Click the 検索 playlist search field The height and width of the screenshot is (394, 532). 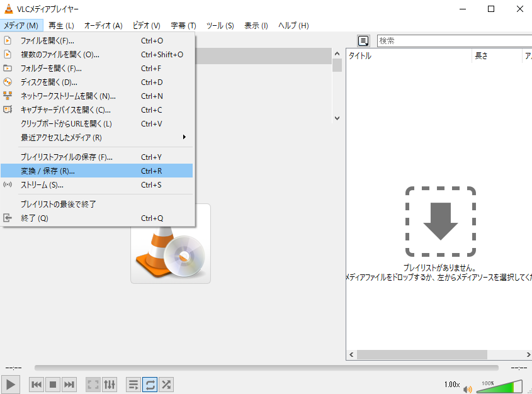pos(455,41)
